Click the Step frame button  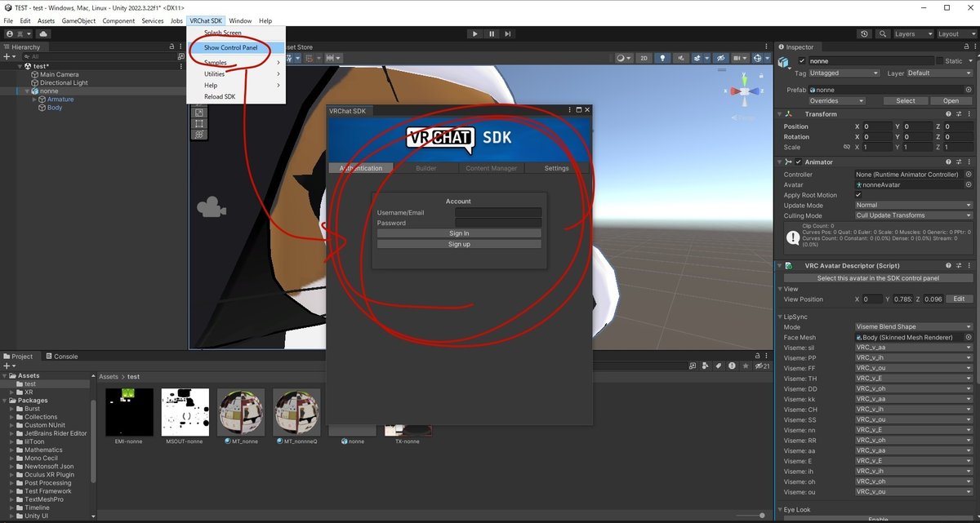508,34
